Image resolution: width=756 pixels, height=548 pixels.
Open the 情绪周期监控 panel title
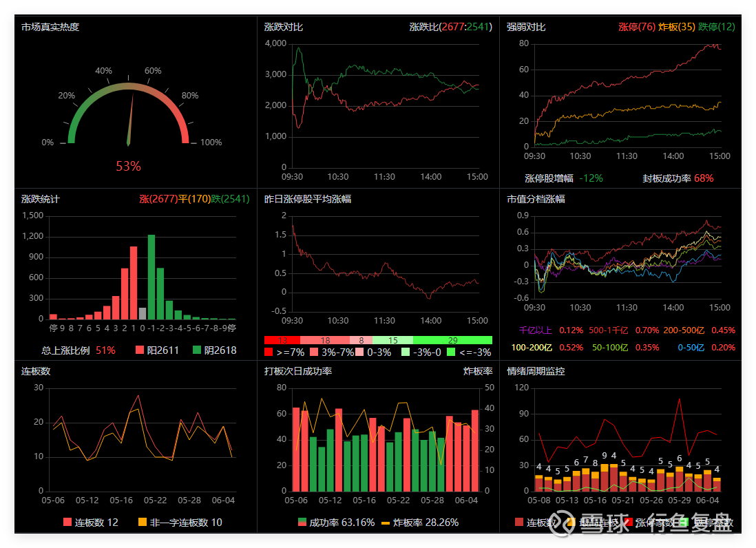tap(536, 371)
